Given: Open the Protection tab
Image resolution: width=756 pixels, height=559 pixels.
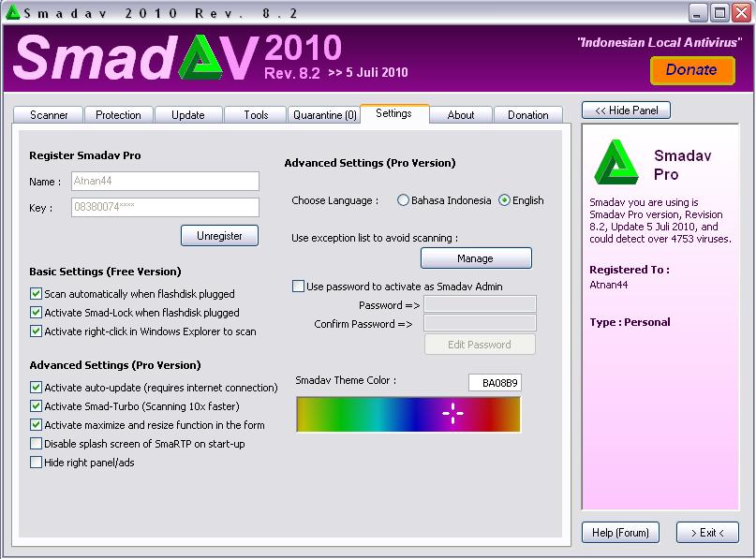Looking at the screenshot, I should point(118,114).
